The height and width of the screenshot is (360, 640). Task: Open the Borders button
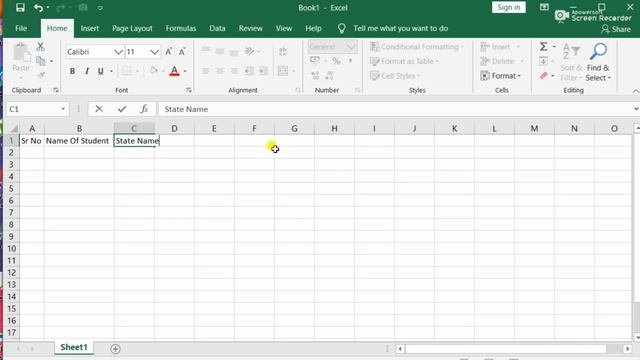pyautogui.click(x=127, y=71)
